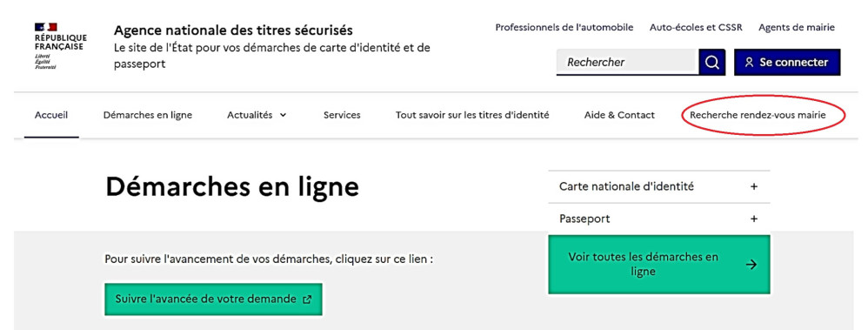Open Professionnels de l'automobile link
This screenshot has width=868, height=330.
(564, 27)
